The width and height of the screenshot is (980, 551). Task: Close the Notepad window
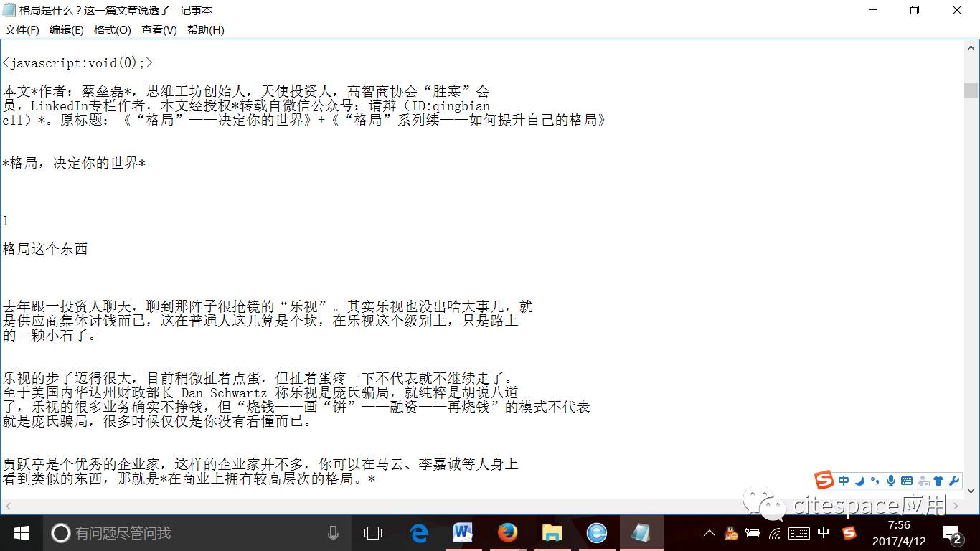(957, 10)
